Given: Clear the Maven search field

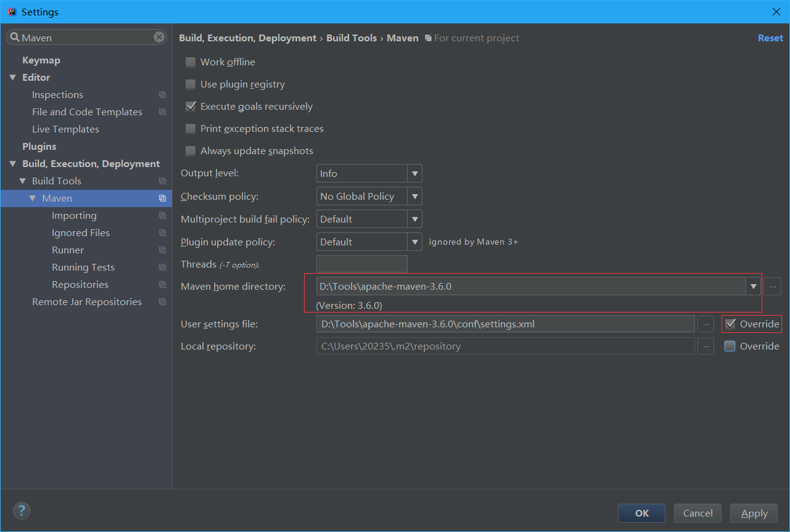Looking at the screenshot, I should coord(159,38).
